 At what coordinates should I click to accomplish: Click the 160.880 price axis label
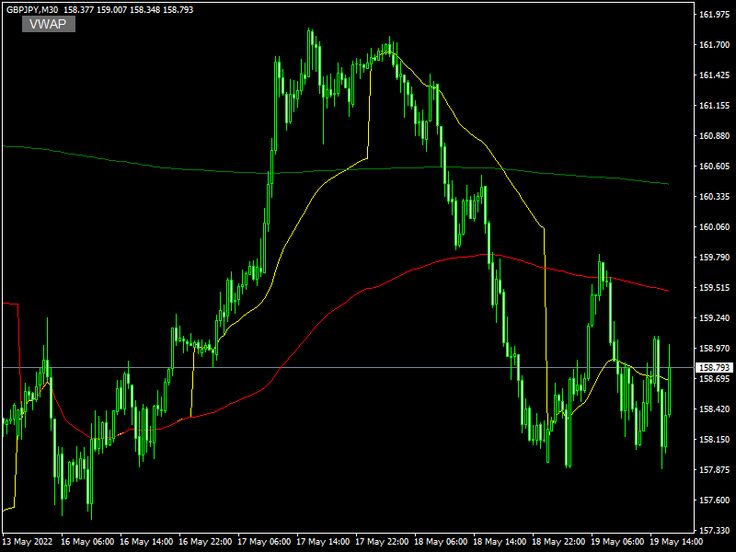coord(714,136)
